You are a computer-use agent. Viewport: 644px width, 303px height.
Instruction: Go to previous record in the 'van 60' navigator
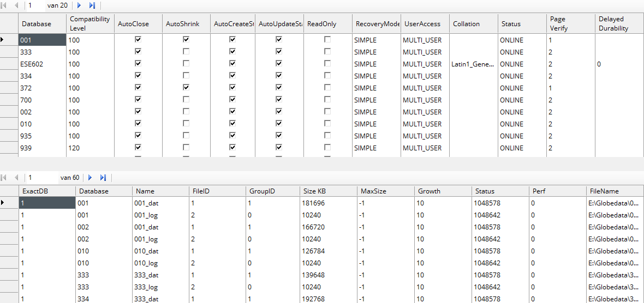coord(16,178)
